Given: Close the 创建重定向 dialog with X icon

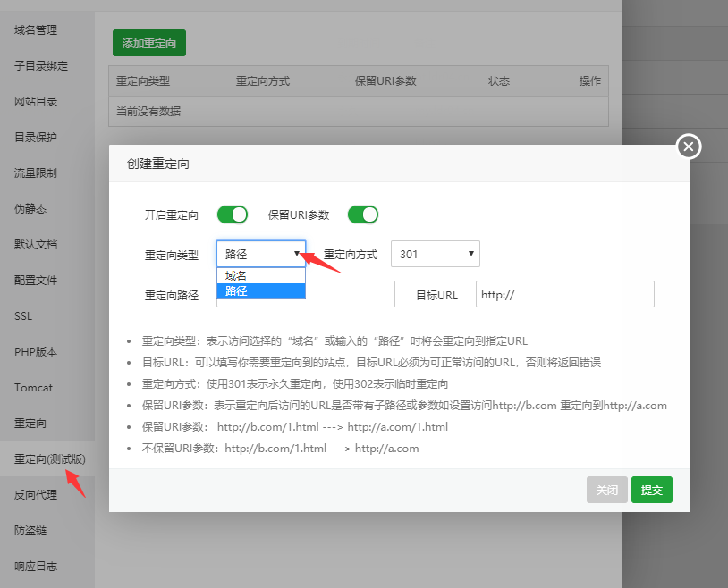Looking at the screenshot, I should click(688, 147).
